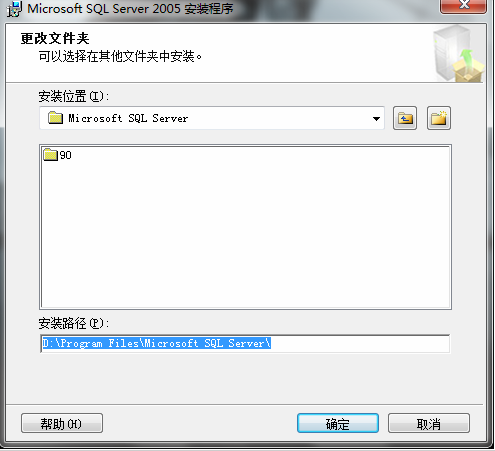Click folder icon beside Microsoft SQL Server
Viewport: 495px width, 451px height.
pos(55,118)
